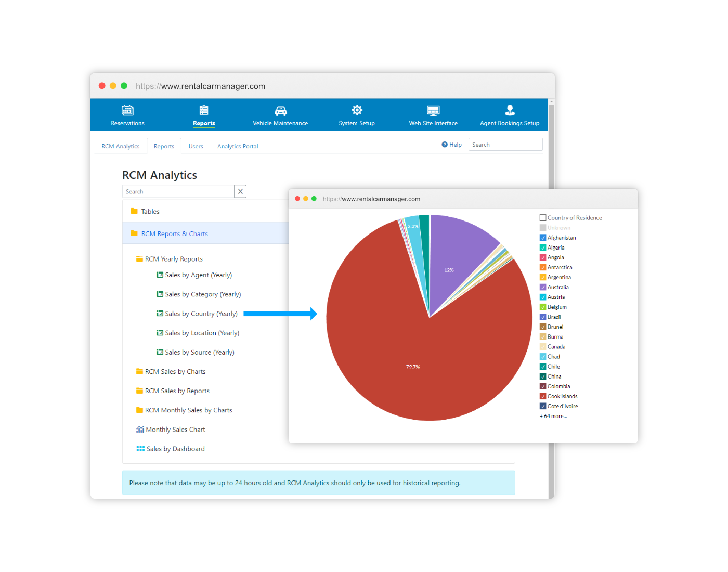This screenshot has width=728, height=572.
Task: Enable the Country of Residence checkbox
Action: 542,217
